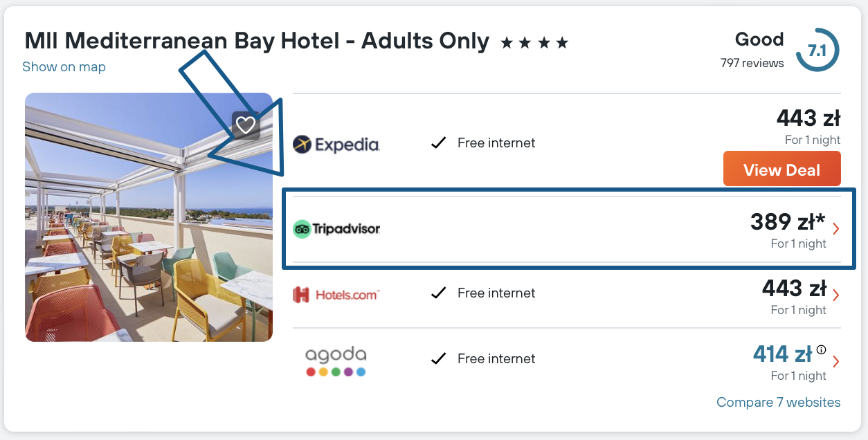The width and height of the screenshot is (868, 440).
Task: Expand Compare 7 websites
Action: coord(778,403)
